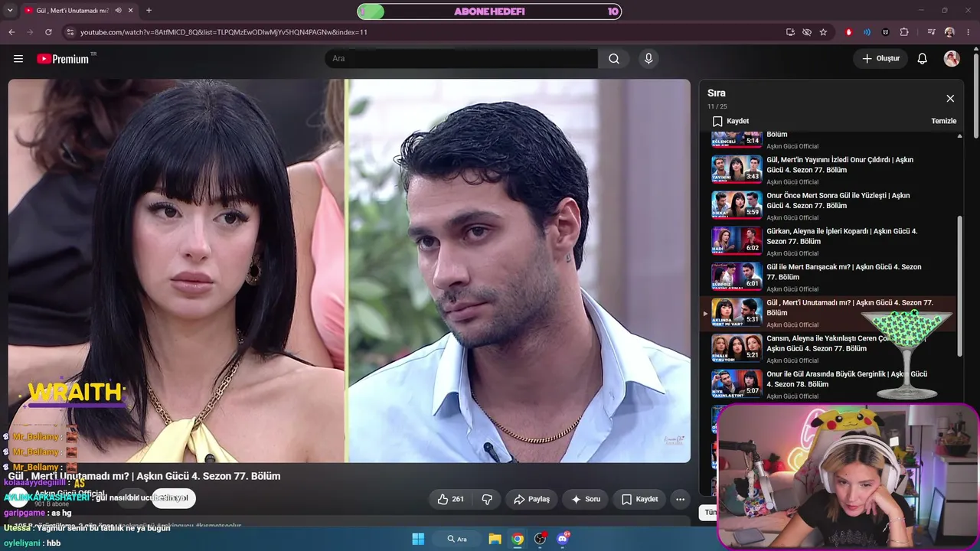Screen dimensions: 980x551
Task: Reload the current page
Action: (x=48, y=32)
